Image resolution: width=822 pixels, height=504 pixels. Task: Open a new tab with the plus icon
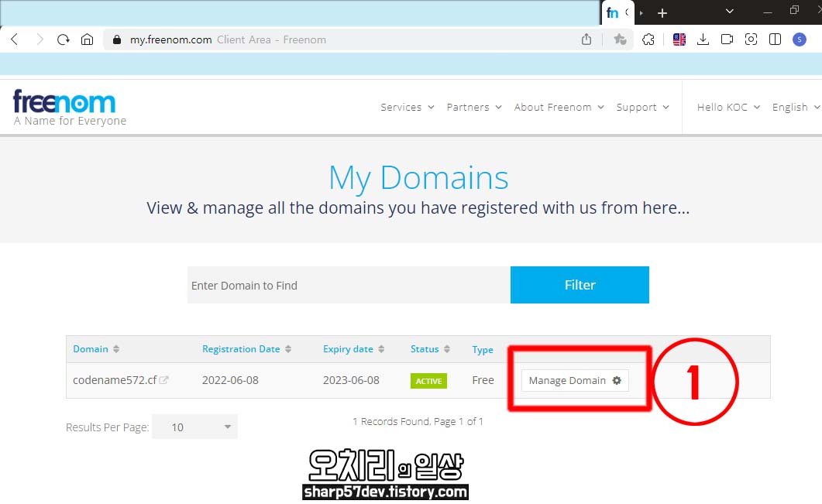(x=662, y=13)
